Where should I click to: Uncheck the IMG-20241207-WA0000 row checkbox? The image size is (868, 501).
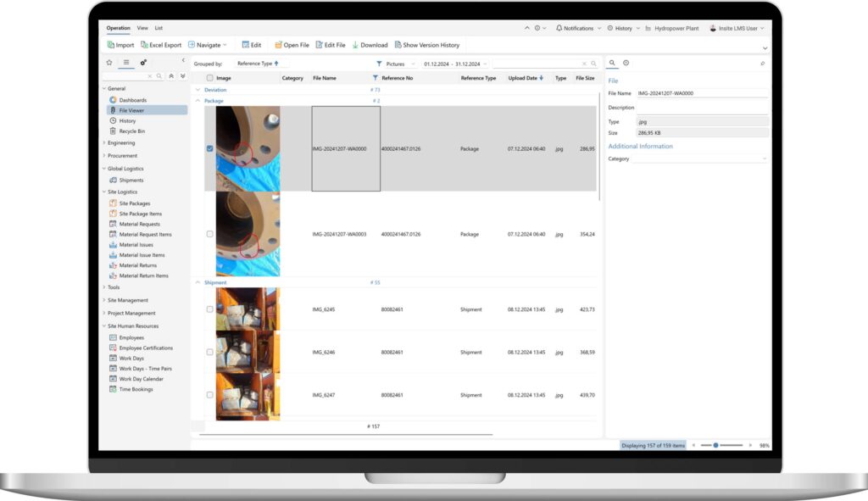210,148
